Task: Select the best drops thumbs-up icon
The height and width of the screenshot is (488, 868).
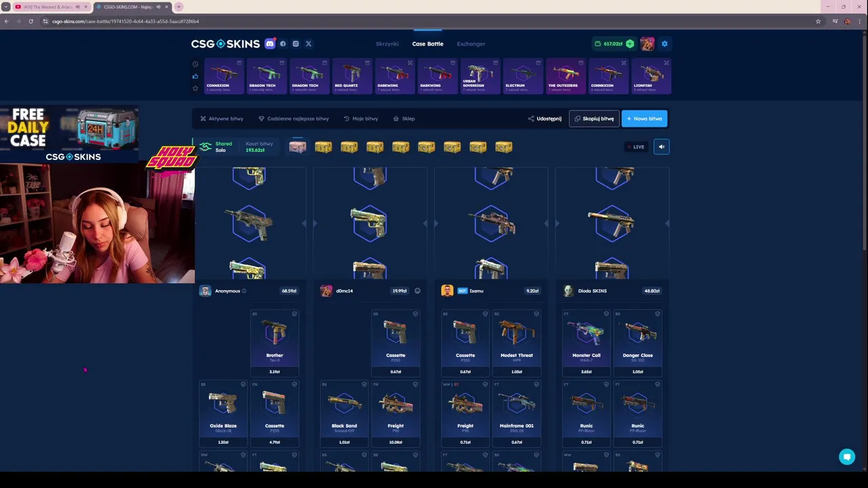Action: (195, 76)
